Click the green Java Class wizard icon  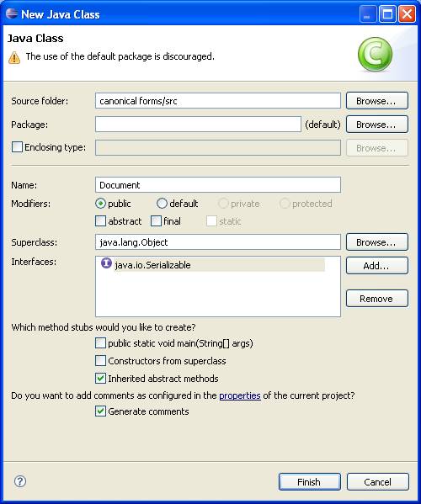(x=375, y=54)
